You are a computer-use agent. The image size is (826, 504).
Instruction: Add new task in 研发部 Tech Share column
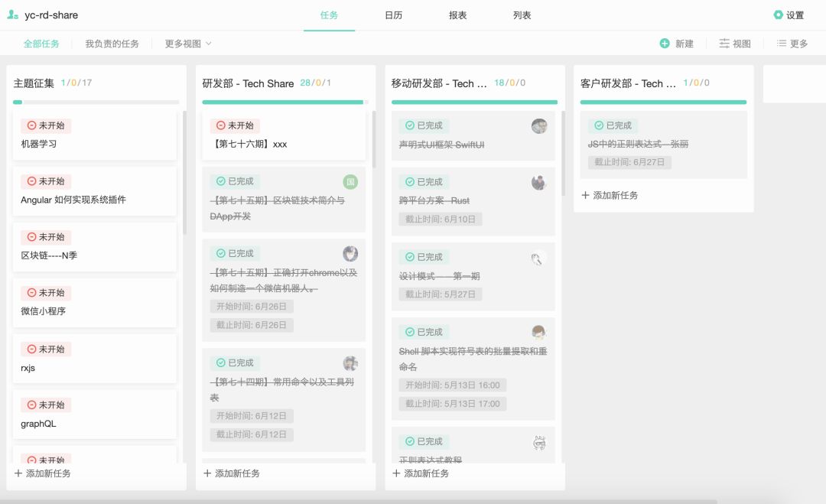point(232,473)
